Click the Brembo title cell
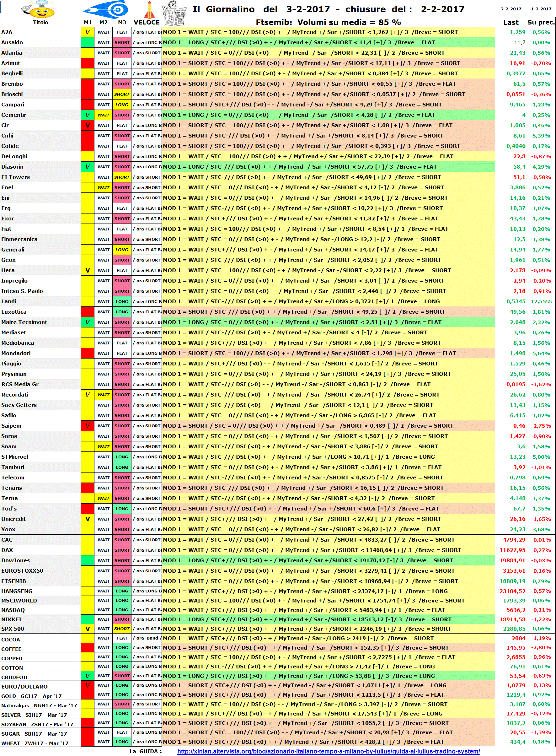This screenshot has width=556, height=756. coord(40,84)
